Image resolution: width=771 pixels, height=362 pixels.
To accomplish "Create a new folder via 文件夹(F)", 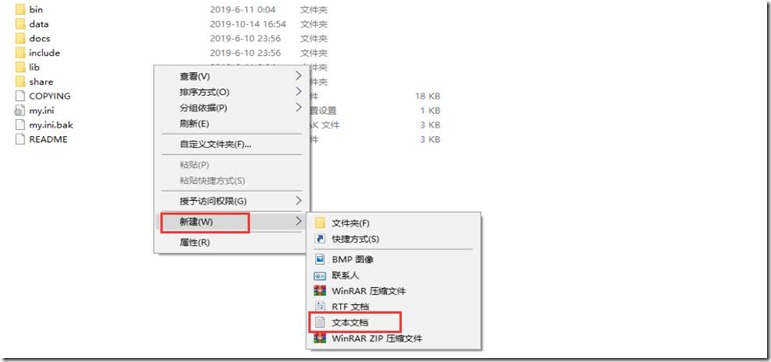I will point(350,223).
